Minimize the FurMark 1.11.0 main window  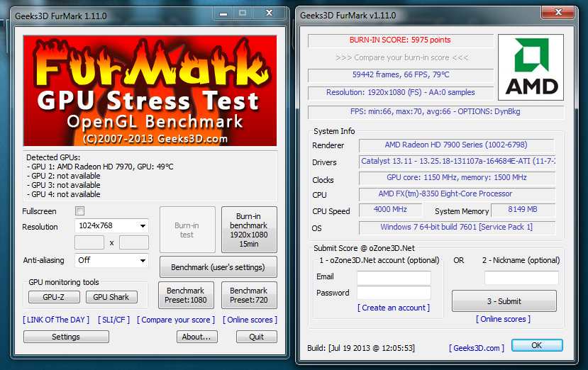point(223,13)
